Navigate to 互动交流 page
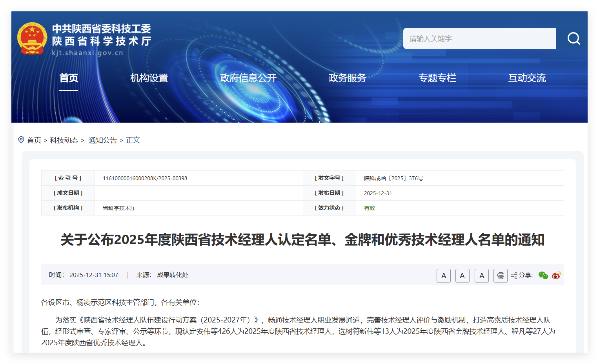This screenshot has width=599, height=364. (x=527, y=78)
